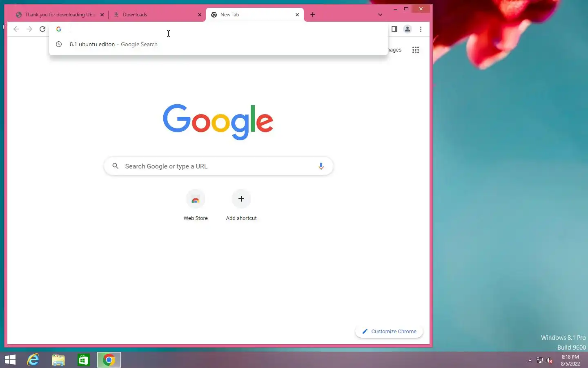The width and height of the screenshot is (588, 368).
Task: Close the Downloads tab
Action: tap(200, 15)
